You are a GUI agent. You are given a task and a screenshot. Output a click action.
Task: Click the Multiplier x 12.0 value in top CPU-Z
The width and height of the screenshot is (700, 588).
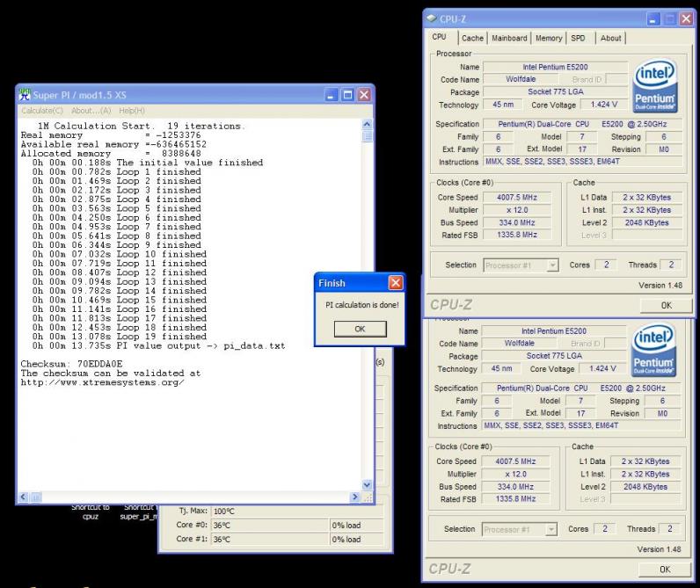coord(517,210)
